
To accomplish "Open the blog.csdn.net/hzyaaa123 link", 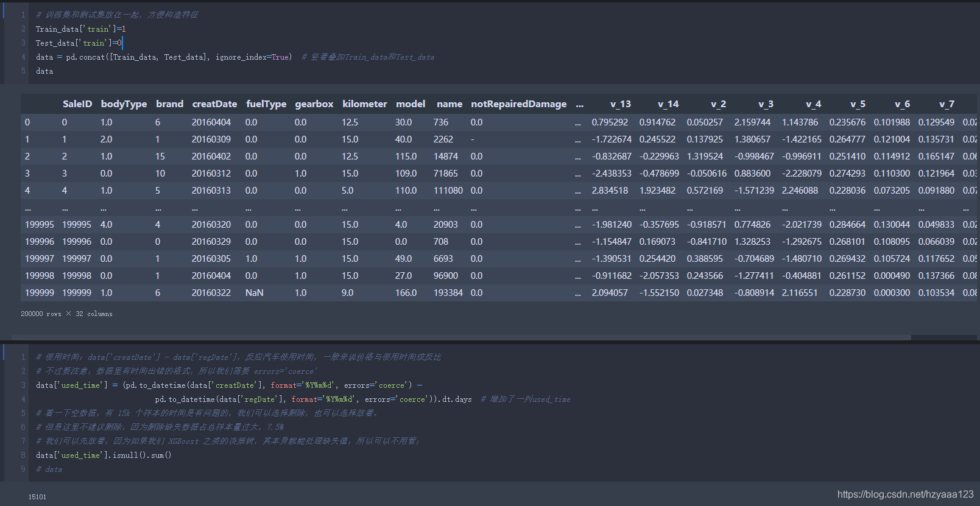I will pyautogui.click(x=905, y=494).
